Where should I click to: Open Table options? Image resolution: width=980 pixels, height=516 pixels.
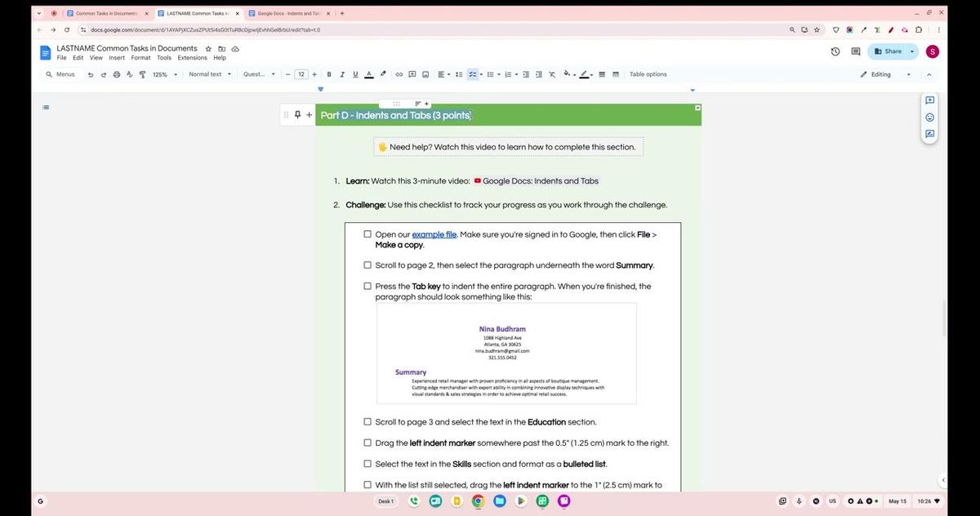[x=648, y=74]
